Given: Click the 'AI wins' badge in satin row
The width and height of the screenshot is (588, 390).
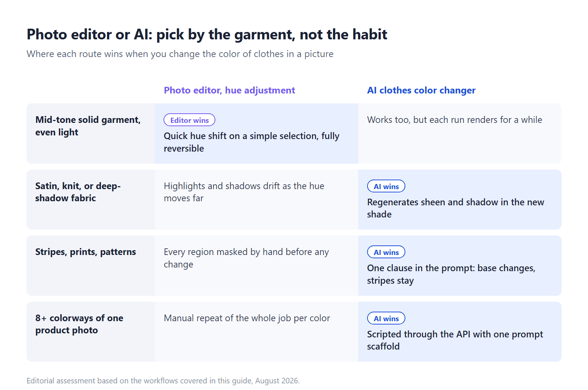Looking at the screenshot, I should coord(386,186).
